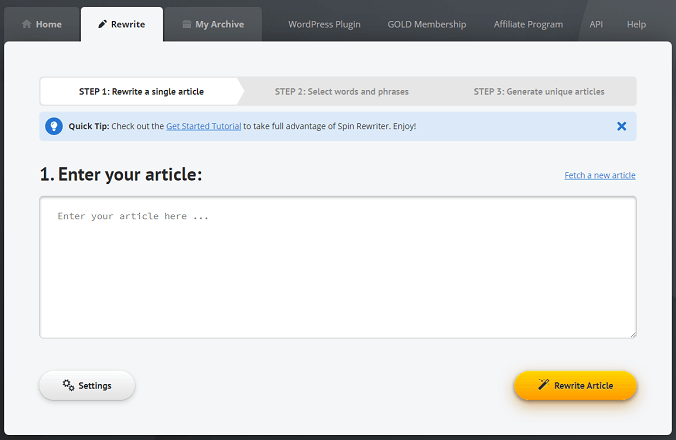The width and height of the screenshot is (676, 440).
Task: Select STEP 3: Generate unique articles
Action: [539, 91]
